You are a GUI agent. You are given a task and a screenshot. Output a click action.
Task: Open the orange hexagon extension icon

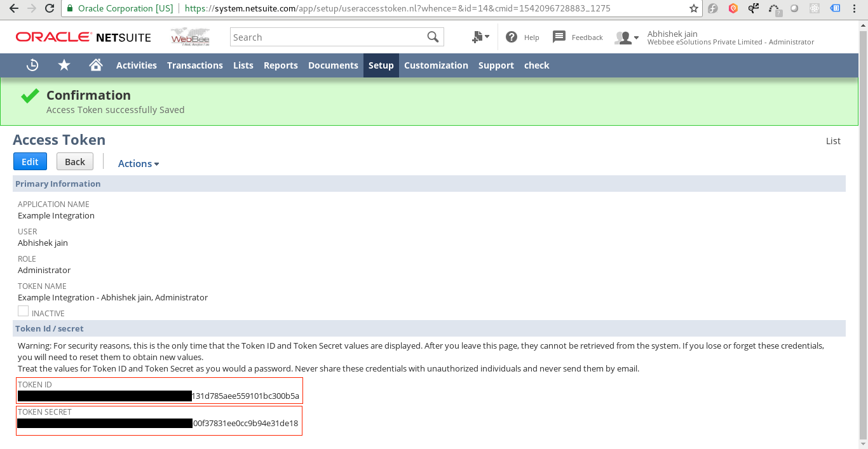point(733,9)
